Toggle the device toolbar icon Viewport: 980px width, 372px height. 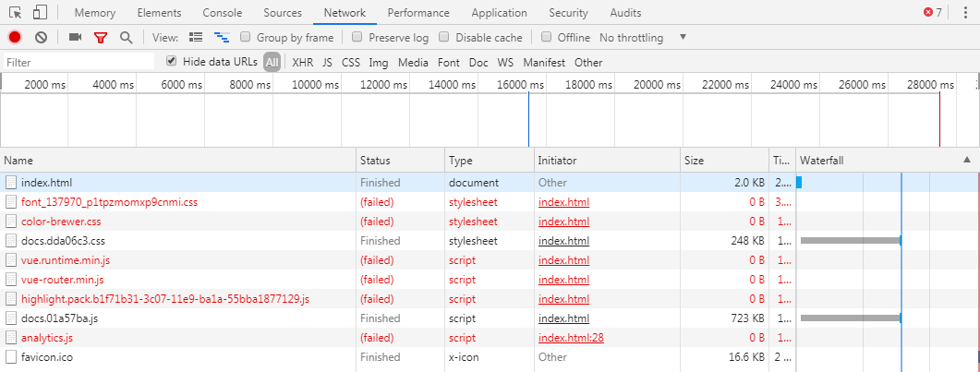pyautogui.click(x=40, y=13)
